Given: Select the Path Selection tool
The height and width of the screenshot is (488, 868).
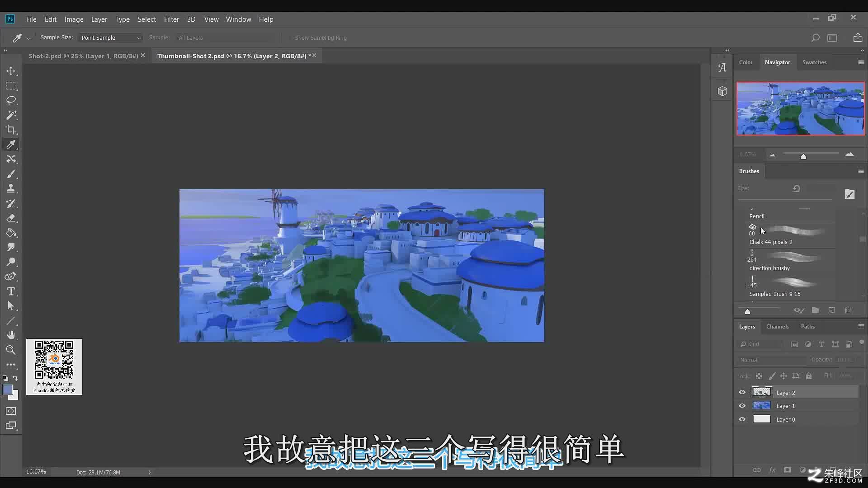Looking at the screenshot, I should point(11,306).
